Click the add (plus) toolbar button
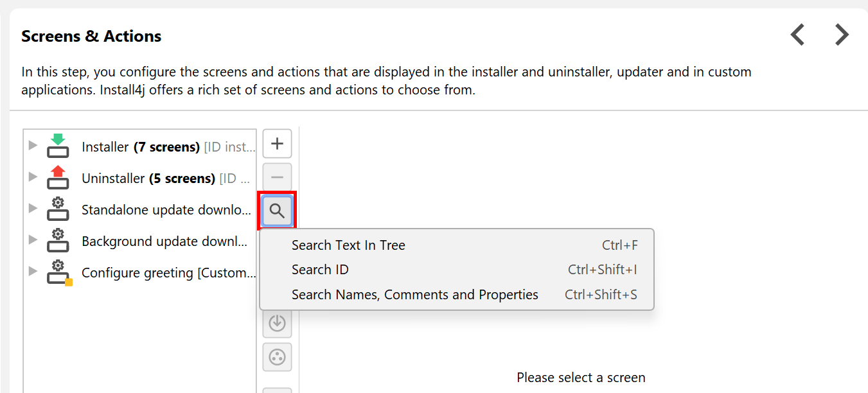This screenshot has height=393, width=868. coord(277,144)
